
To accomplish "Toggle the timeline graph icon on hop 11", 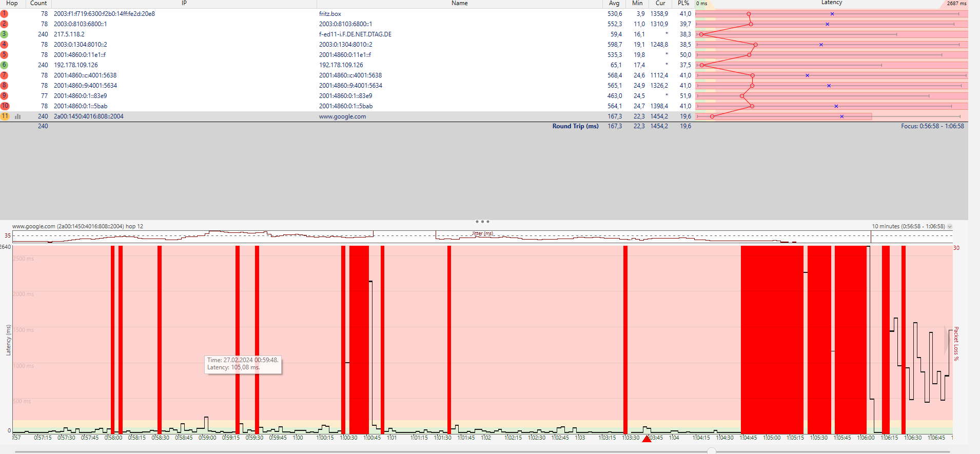I will pos(18,116).
